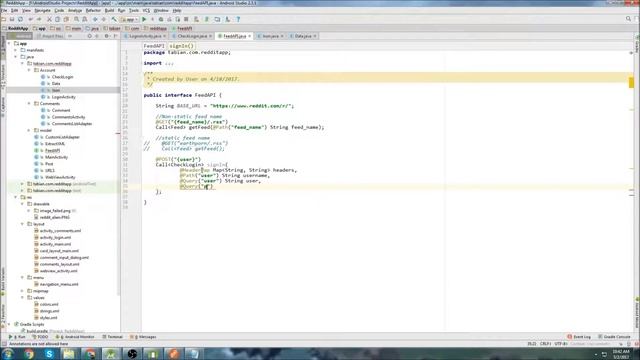The width and height of the screenshot is (640, 360).
Task: Click the Paste toolbar icon
Action: (66, 19)
